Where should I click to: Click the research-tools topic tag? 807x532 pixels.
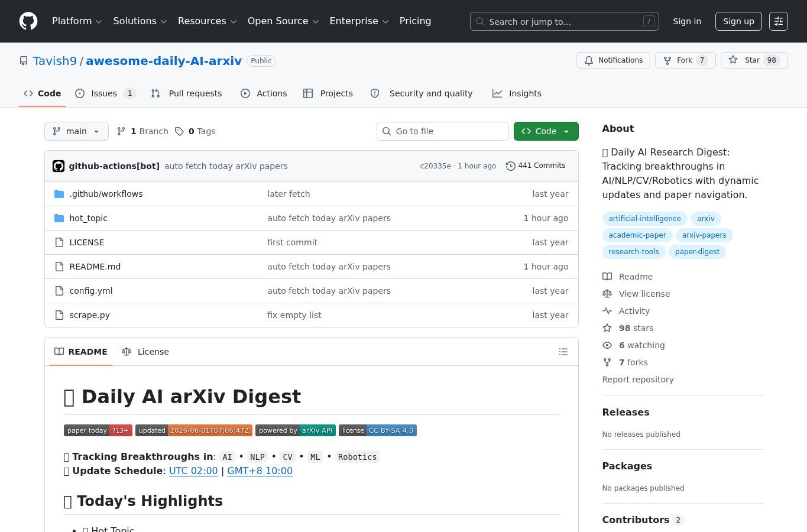pyautogui.click(x=634, y=252)
